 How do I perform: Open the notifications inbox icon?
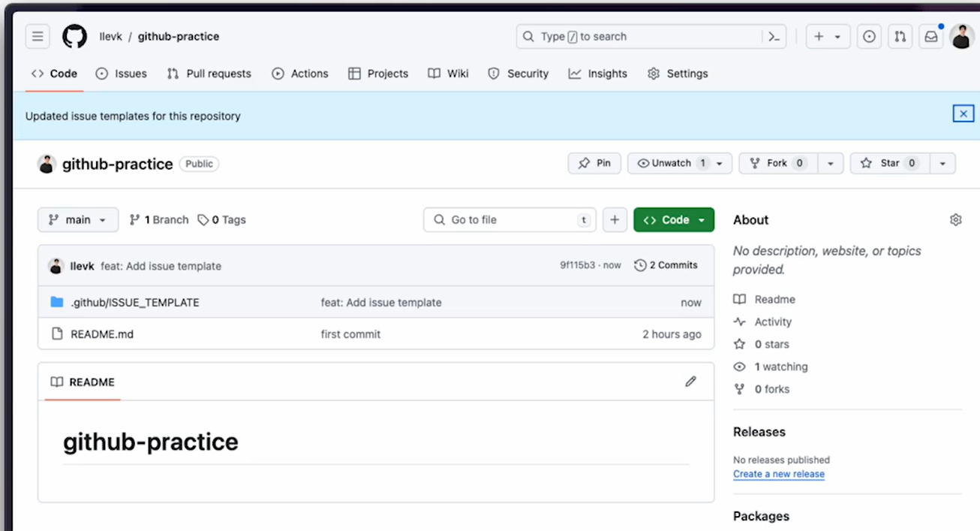coord(930,36)
